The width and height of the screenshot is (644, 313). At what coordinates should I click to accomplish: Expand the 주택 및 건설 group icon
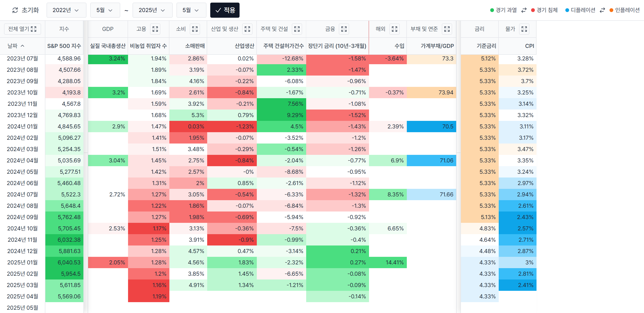[x=297, y=29]
